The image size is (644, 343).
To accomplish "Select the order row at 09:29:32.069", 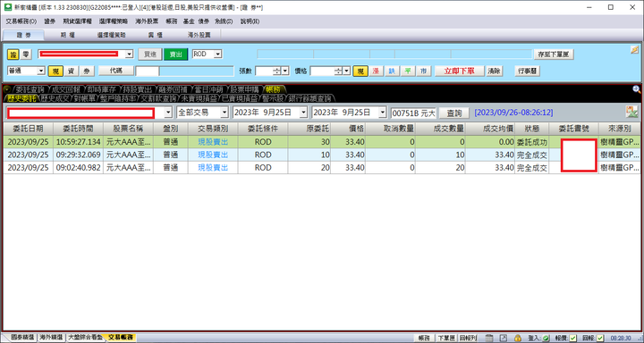I will [x=322, y=155].
